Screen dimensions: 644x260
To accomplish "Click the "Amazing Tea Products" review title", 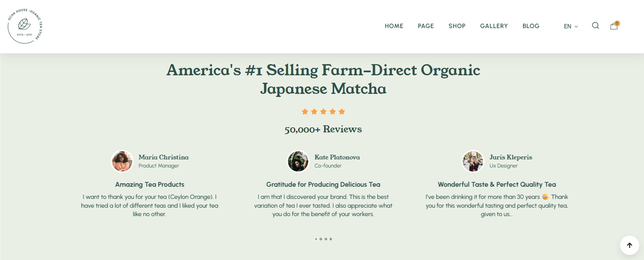I will 150,184.
